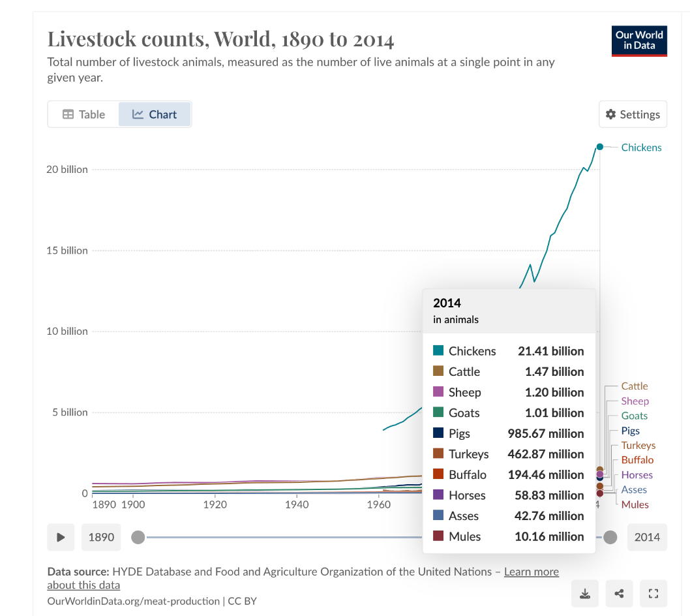
Task: Click the timeline end handle
Action: [x=610, y=537]
